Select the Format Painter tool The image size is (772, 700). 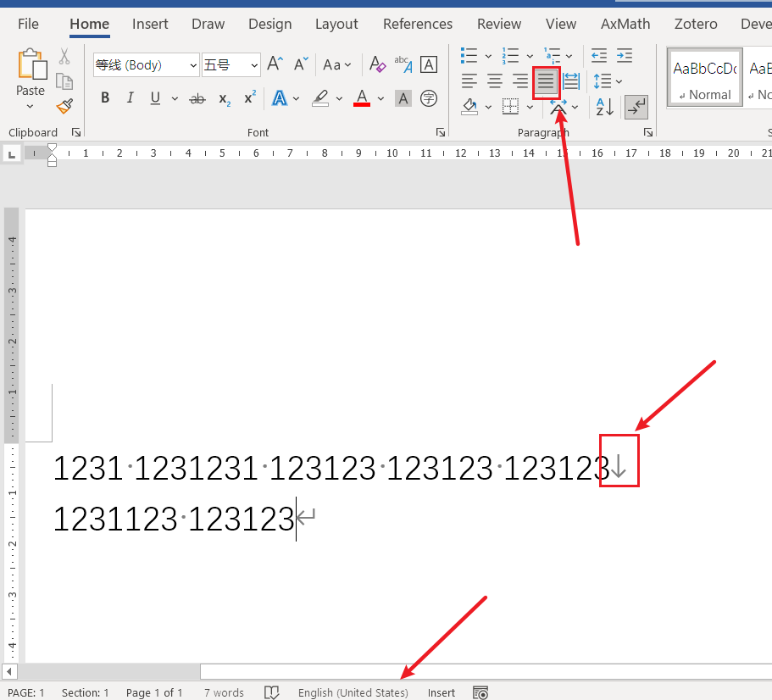pos(64,106)
